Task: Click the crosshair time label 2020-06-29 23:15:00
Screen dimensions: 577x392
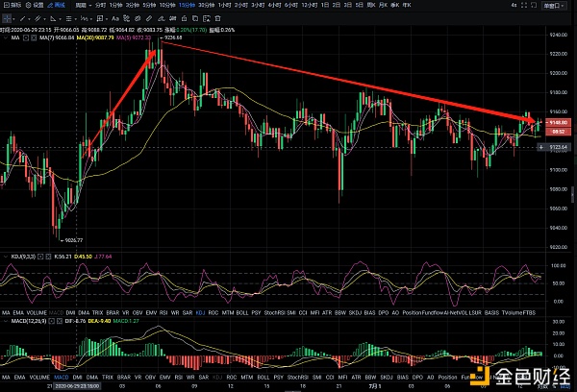Action: click(77, 386)
